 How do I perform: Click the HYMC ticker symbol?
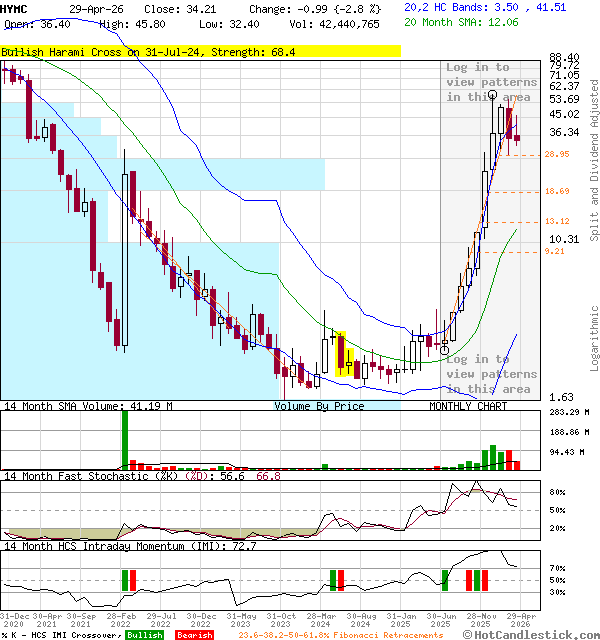point(15,8)
